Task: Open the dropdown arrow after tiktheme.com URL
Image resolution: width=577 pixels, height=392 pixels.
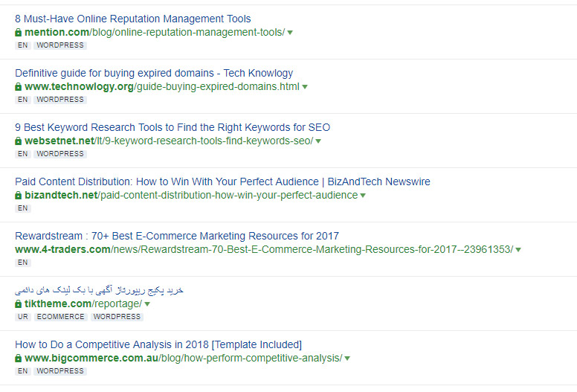Action: pos(147,304)
